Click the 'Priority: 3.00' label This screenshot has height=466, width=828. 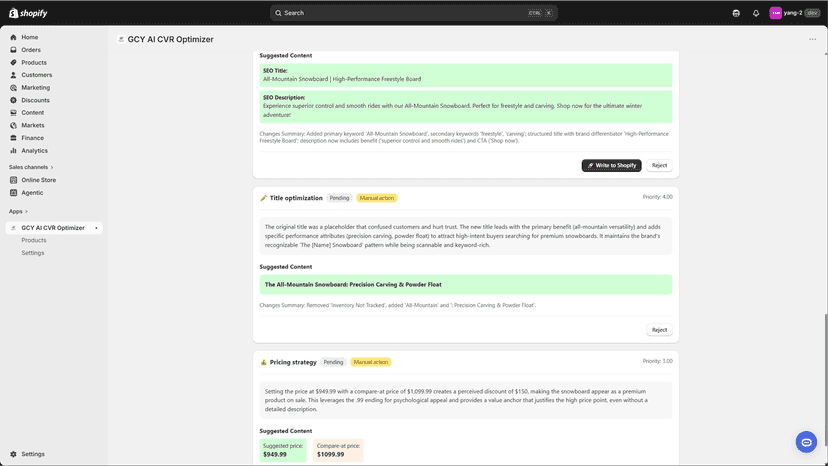(x=657, y=361)
